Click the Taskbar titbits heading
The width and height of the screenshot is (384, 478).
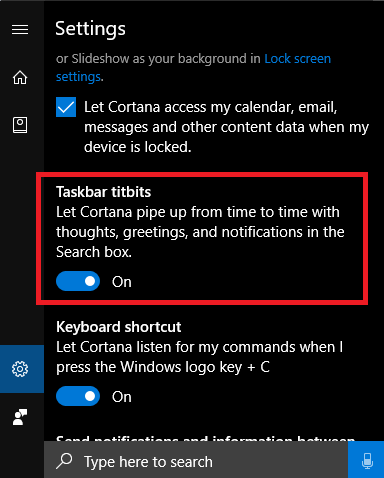pyautogui.click(x=103, y=192)
